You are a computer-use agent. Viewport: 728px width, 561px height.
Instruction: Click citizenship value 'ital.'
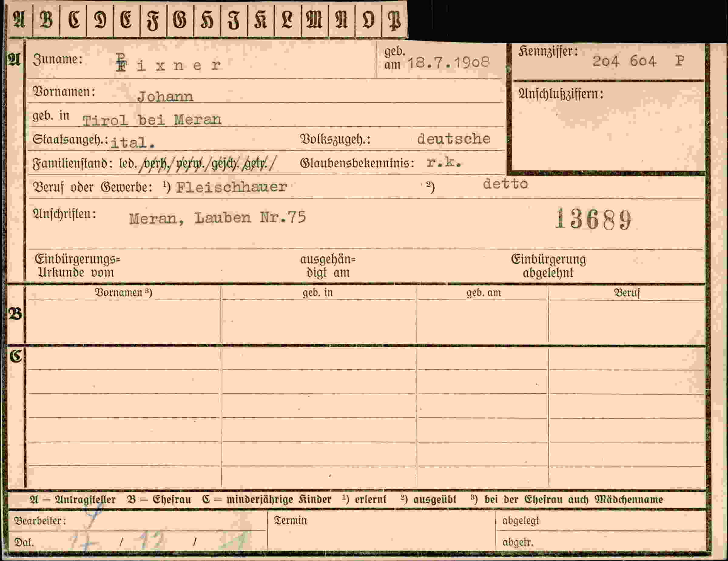[133, 143]
